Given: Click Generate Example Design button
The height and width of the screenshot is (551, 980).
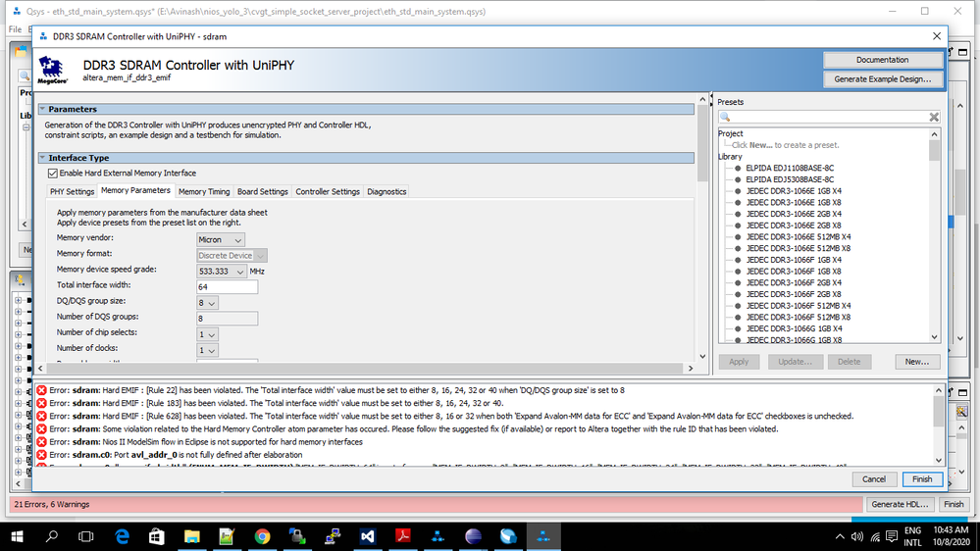Looking at the screenshot, I should (883, 79).
